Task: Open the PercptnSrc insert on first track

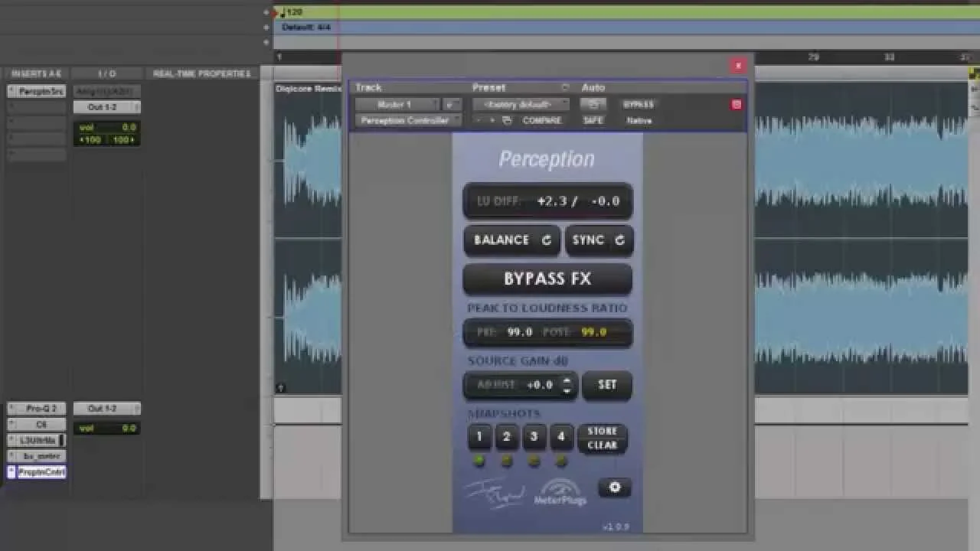Action: tap(37, 91)
